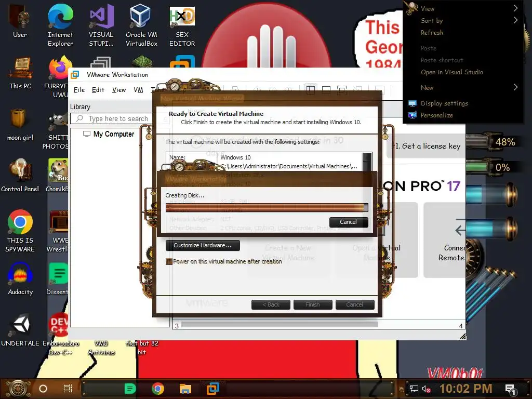Viewport: 532px width, 399px height.
Task: Open Task View on the taskbar
Action: 68,389
